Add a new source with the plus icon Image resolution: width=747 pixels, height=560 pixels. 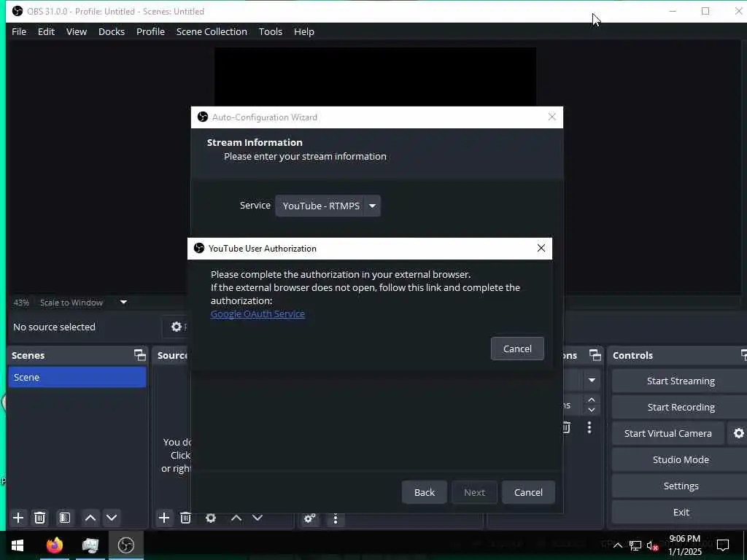coord(164,518)
